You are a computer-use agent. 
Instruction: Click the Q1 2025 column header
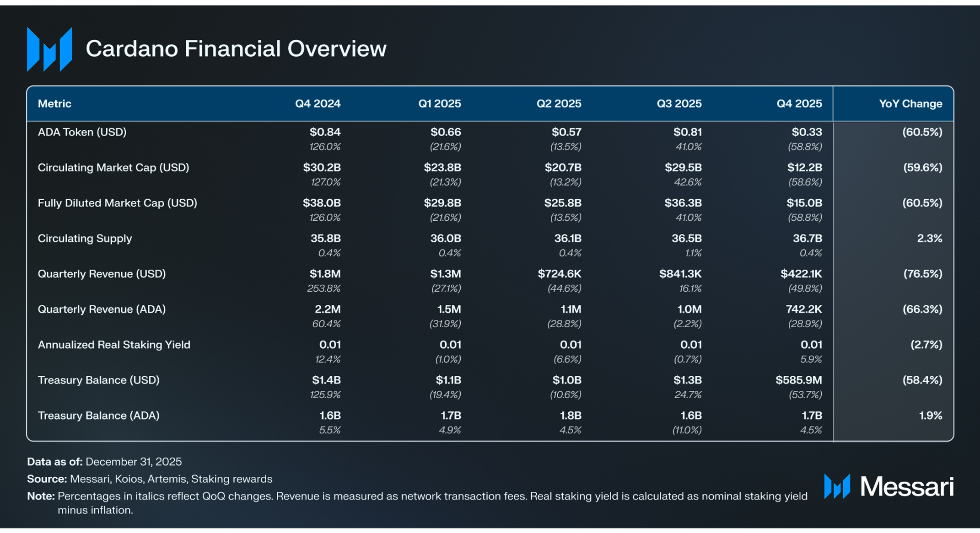[439, 104]
